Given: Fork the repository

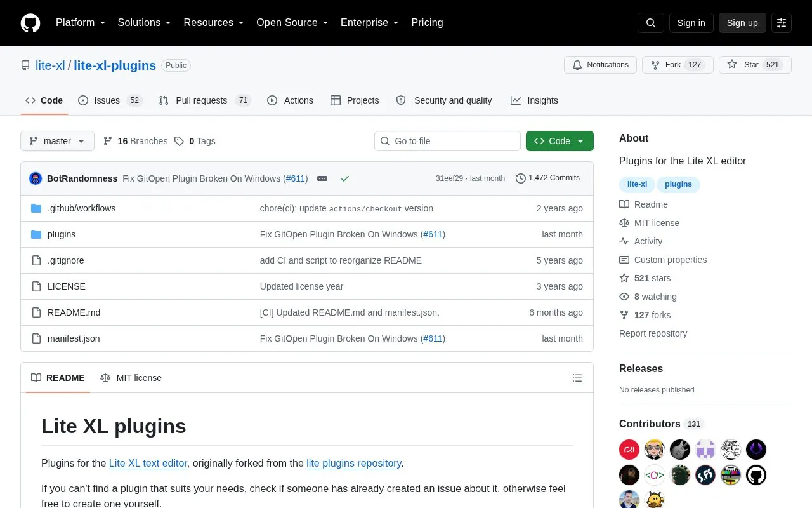Looking at the screenshot, I should [x=678, y=65].
